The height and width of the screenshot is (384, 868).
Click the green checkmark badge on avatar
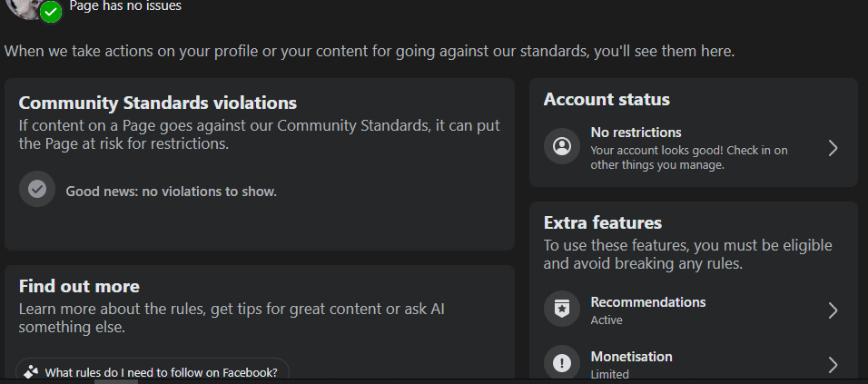(51, 12)
